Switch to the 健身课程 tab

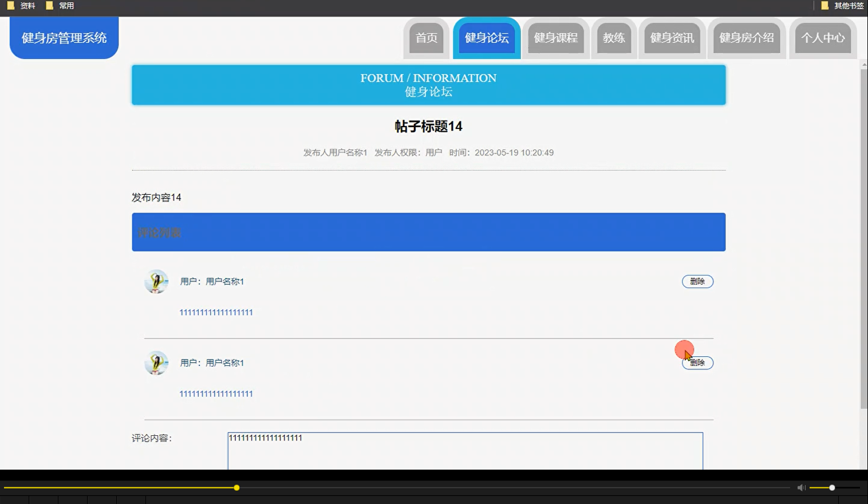tap(556, 38)
